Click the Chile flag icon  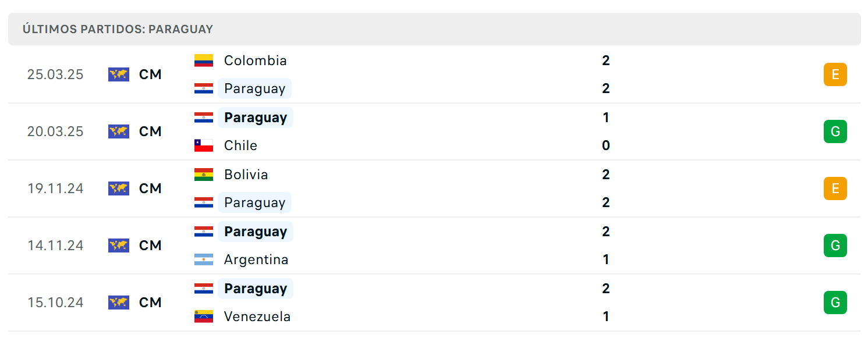(x=204, y=145)
